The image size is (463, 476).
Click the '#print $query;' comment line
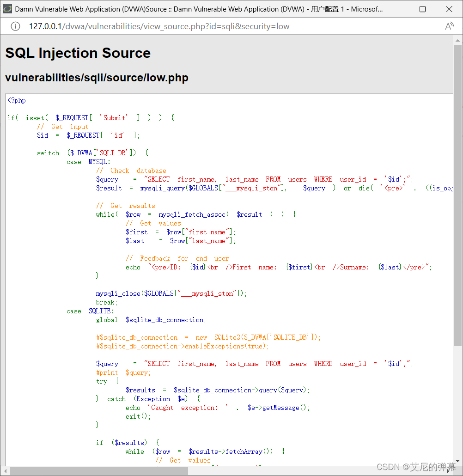(x=123, y=373)
